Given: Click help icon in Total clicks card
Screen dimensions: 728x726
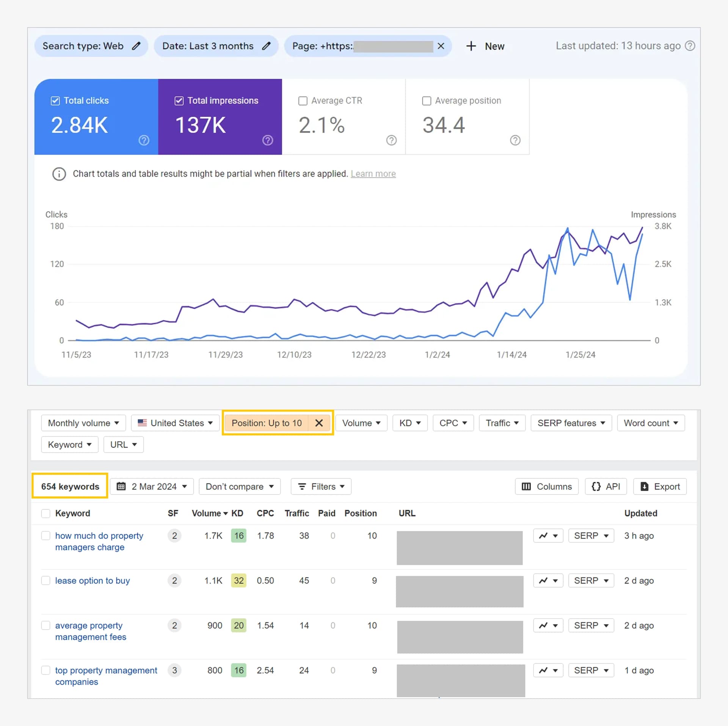Looking at the screenshot, I should click(144, 140).
